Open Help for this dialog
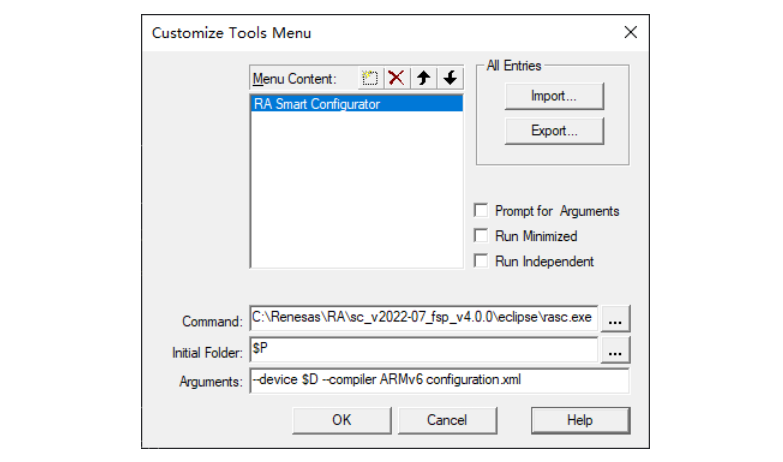Image resolution: width=783 pixels, height=462 pixels. [x=580, y=420]
